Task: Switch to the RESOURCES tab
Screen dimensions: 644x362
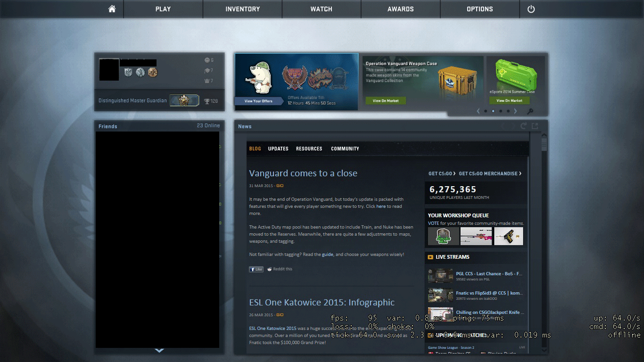Action: [x=309, y=148]
